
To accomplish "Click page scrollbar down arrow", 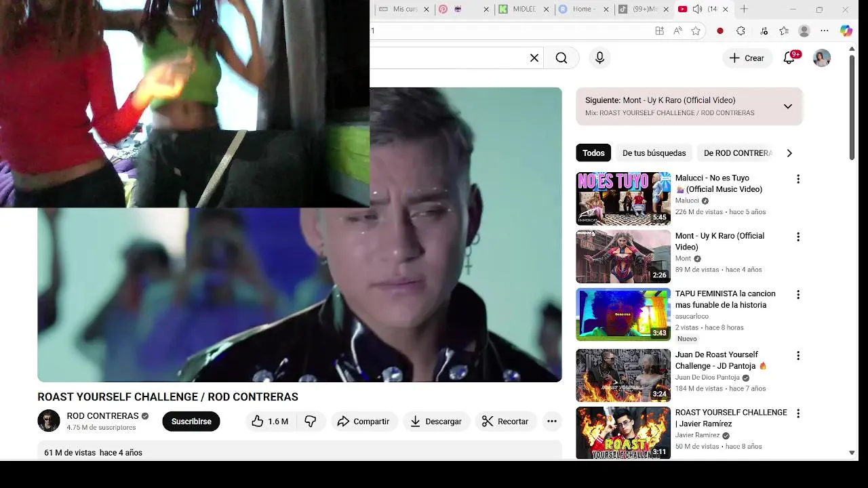I will pyautogui.click(x=852, y=453).
